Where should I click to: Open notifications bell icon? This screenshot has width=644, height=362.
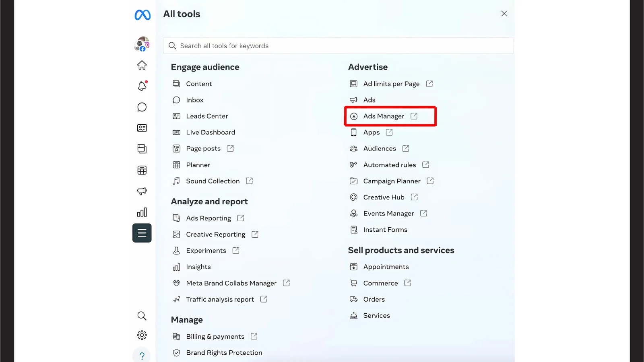coord(142,86)
